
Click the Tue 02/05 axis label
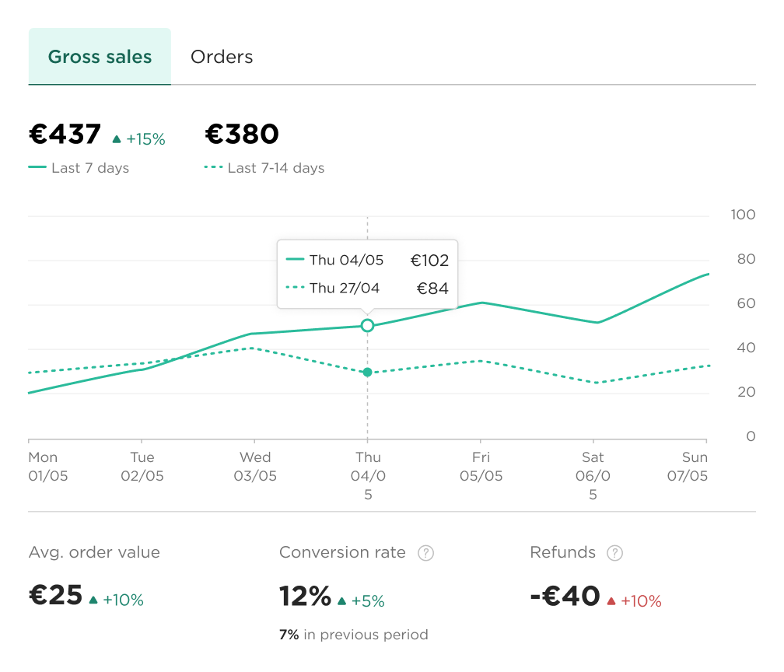click(x=142, y=466)
